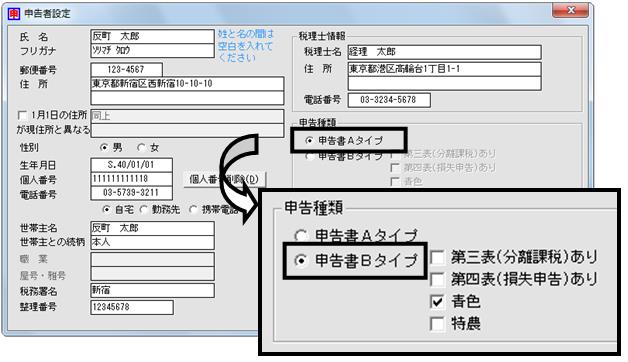Enable the 1月1日の住所が現住所と異なる checkbox
This screenshot has height=362, width=628.
pos(23,116)
